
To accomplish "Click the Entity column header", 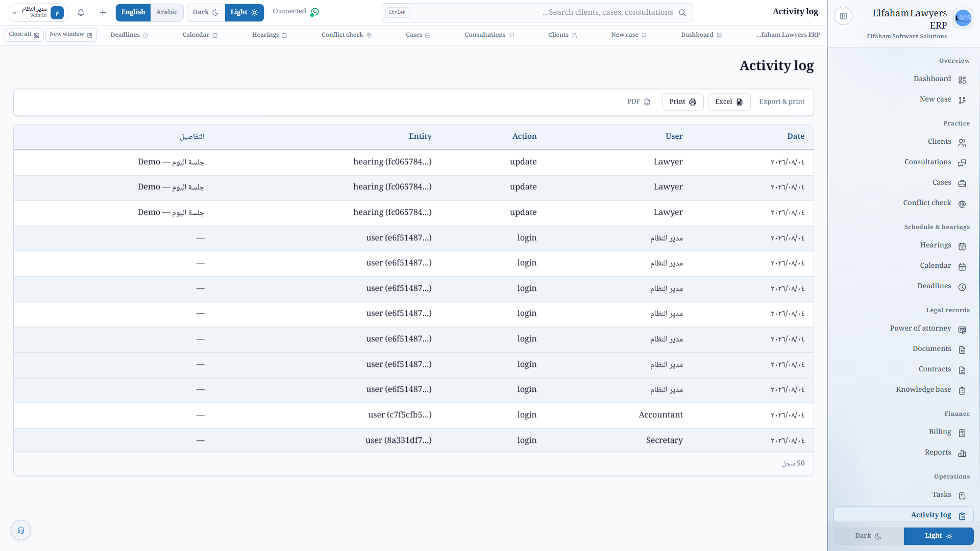I will click(420, 137).
